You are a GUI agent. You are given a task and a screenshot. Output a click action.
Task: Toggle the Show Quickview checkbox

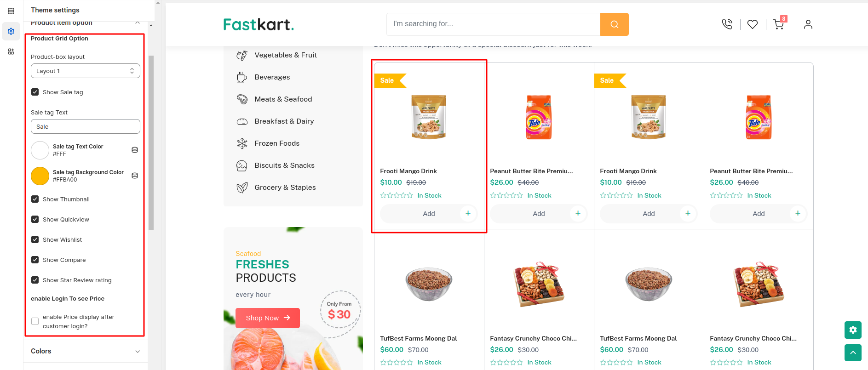click(35, 219)
